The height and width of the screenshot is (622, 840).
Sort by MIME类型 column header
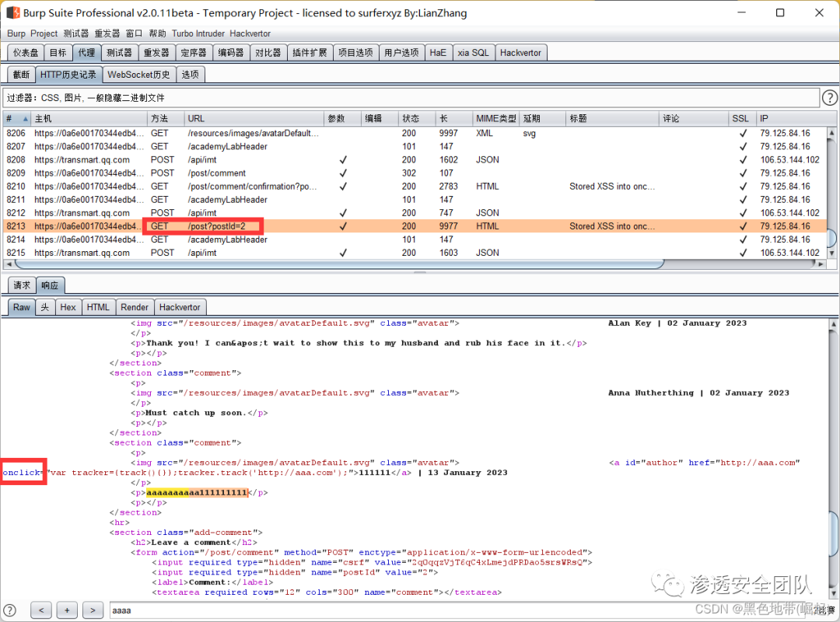pos(496,118)
